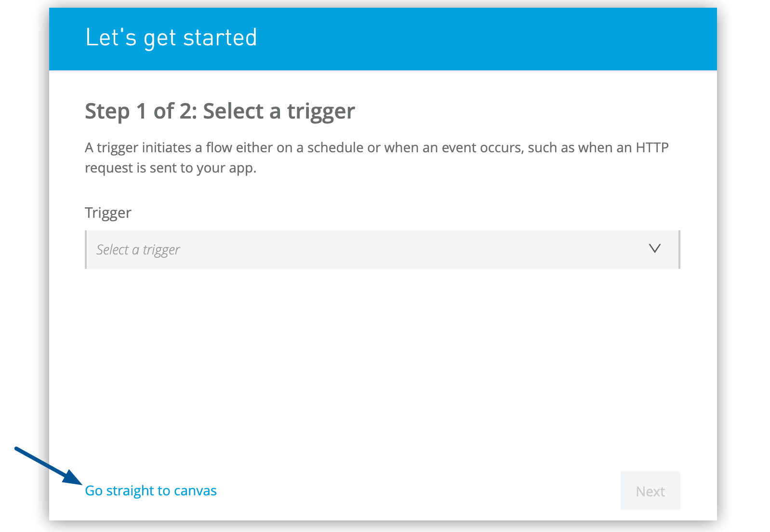770x532 pixels.
Task: Click the chevron arrow in the Trigger field
Action: [x=654, y=249]
